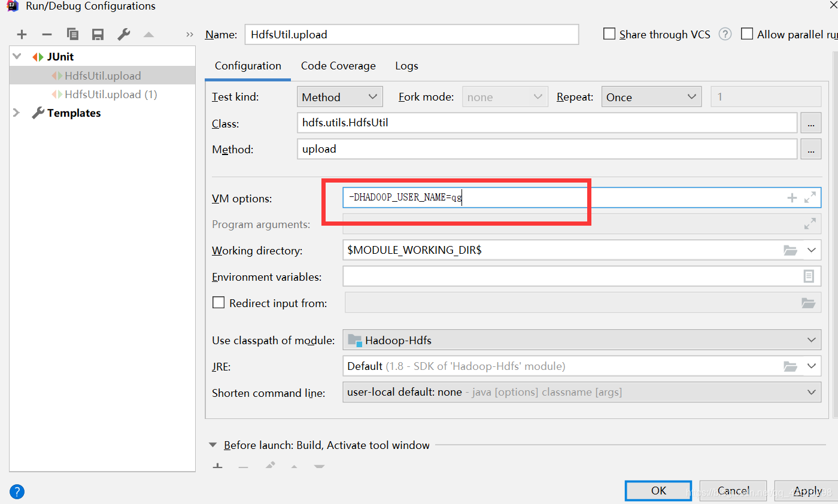
Task: Click the Class field hdfs.utils.HdfsUtil
Action: [x=547, y=123]
